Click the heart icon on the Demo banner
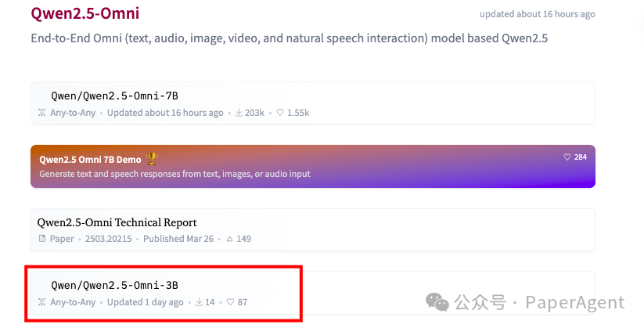 pyautogui.click(x=567, y=157)
